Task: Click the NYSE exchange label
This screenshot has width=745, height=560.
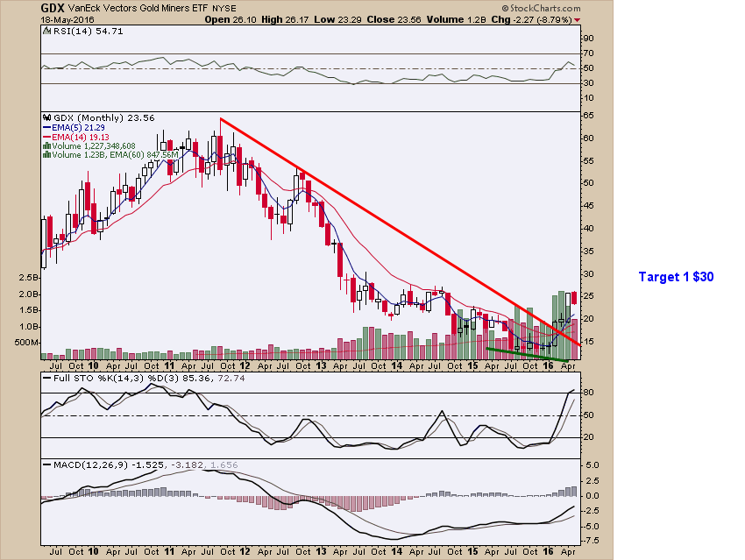Action: point(223,9)
